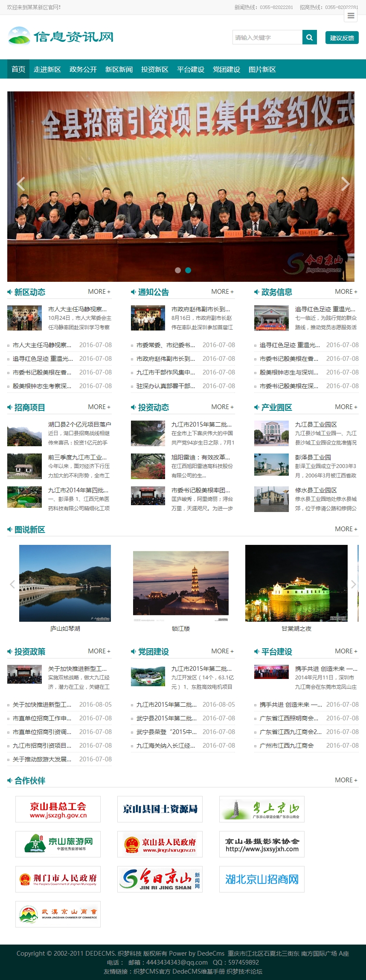Open the 锁江楼 photo thumbnail

181,583
